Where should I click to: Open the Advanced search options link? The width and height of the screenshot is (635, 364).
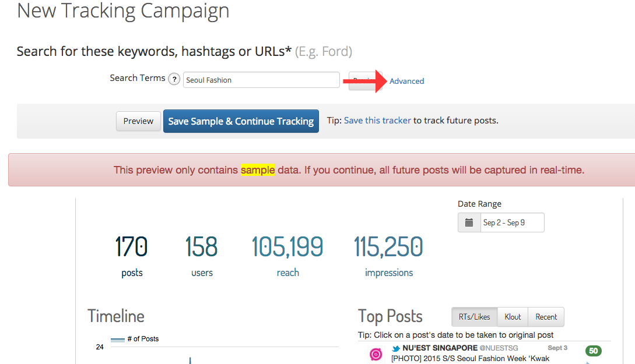pos(406,82)
